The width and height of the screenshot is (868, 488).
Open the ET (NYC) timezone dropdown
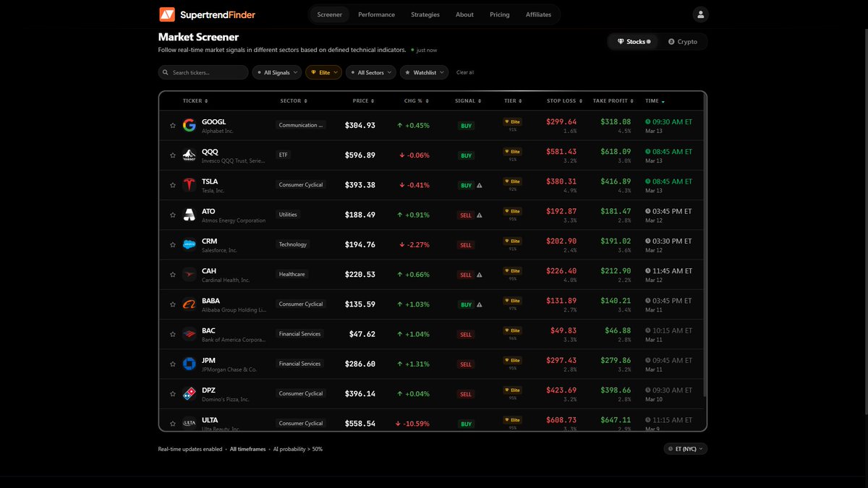(686, 448)
